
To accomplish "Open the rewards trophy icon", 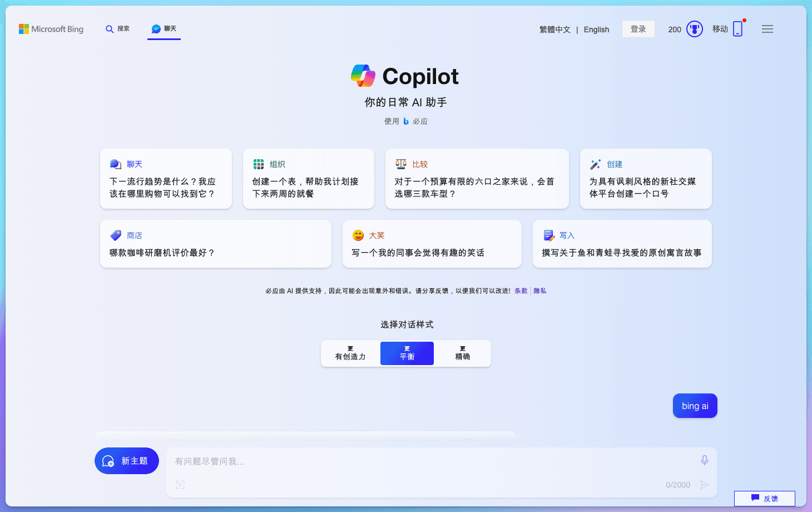I will (695, 29).
